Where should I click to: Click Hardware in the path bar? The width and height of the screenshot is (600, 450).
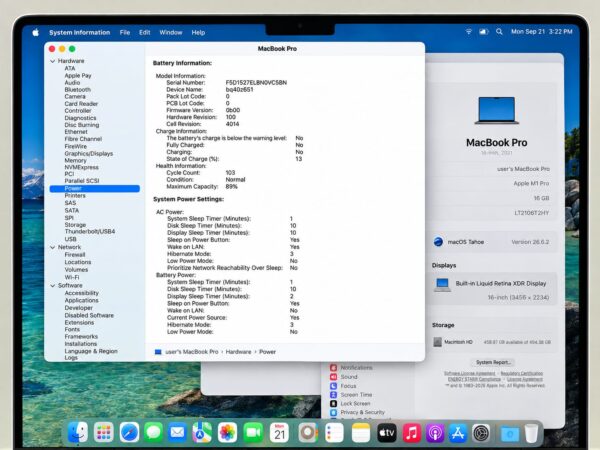pyautogui.click(x=238, y=352)
